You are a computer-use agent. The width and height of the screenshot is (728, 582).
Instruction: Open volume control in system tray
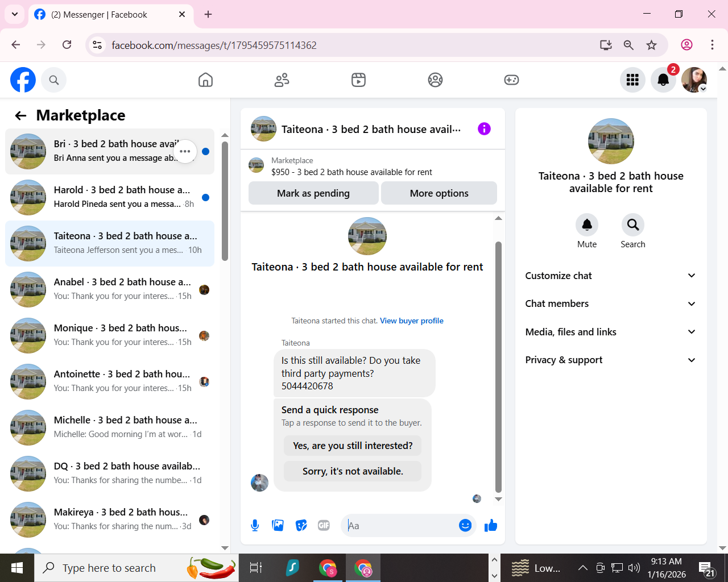tap(634, 568)
